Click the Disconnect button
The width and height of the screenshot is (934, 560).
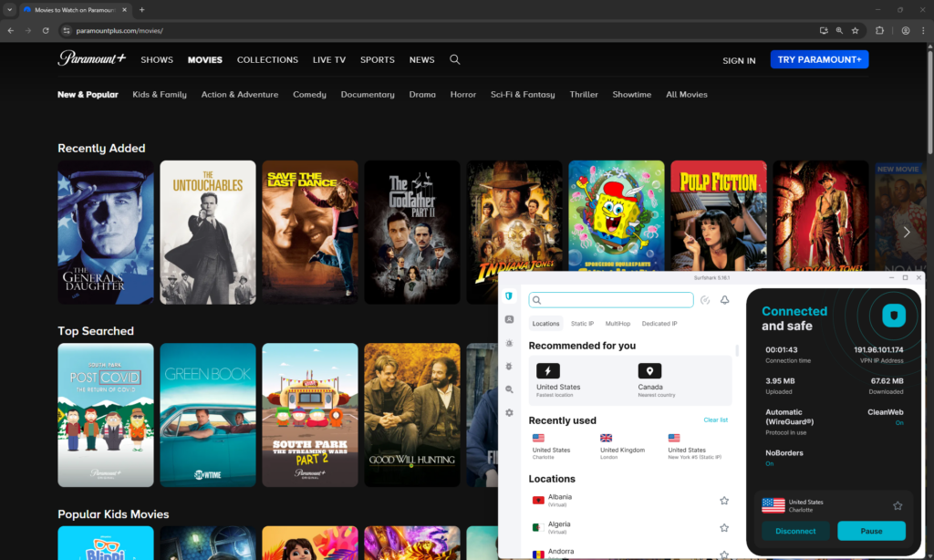point(795,531)
